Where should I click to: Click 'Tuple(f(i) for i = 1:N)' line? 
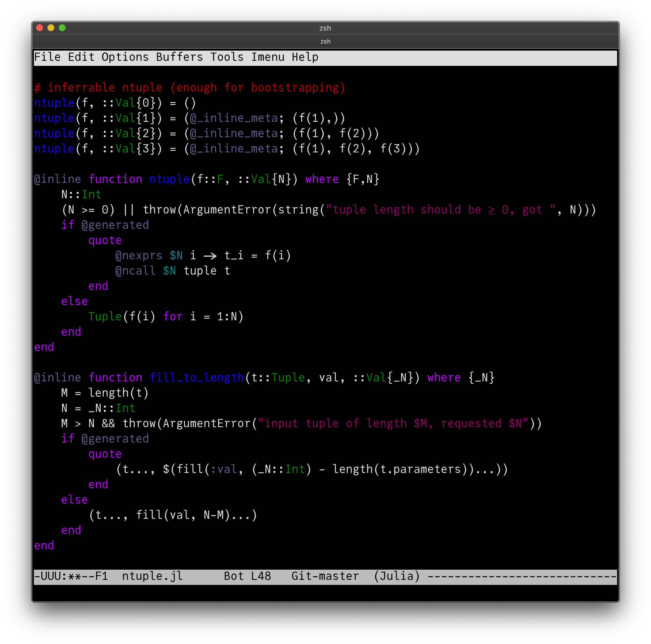(166, 316)
